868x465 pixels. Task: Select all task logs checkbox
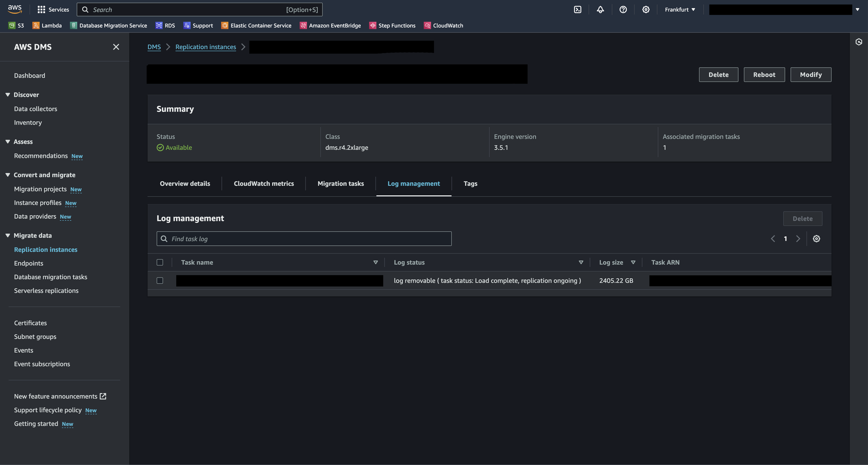160,262
